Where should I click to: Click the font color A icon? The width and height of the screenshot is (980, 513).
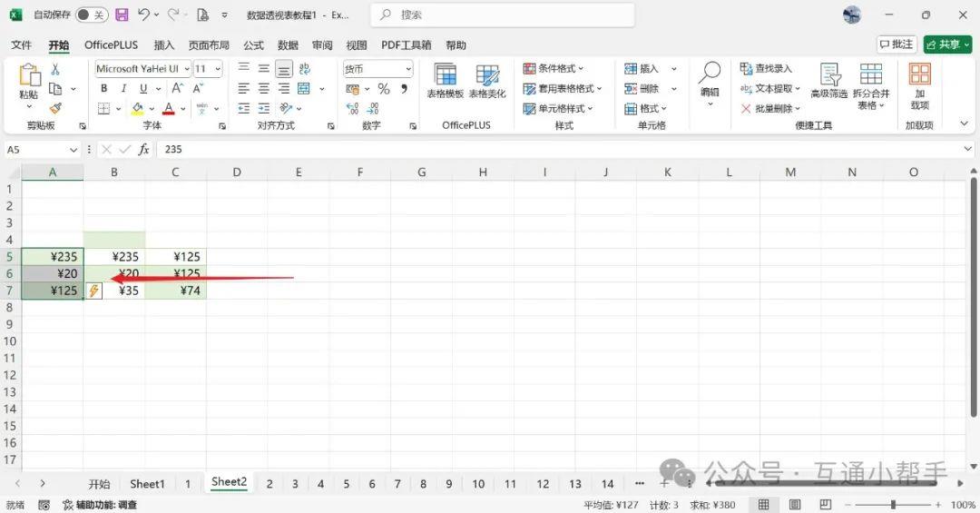[x=168, y=109]
